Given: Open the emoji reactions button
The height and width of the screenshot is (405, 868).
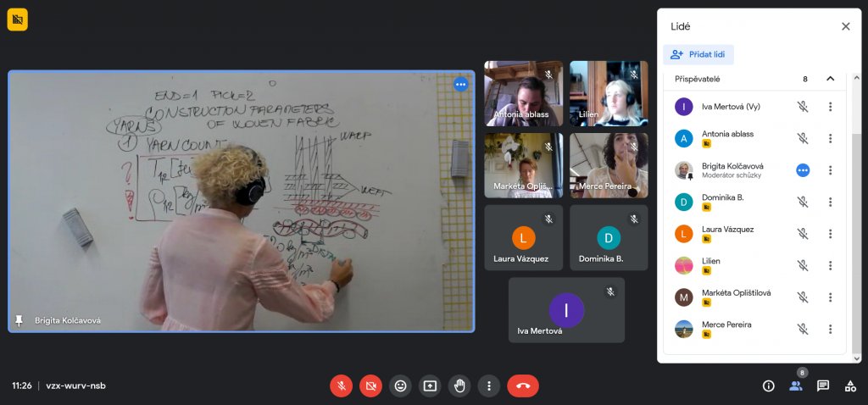Looking at the screenshot, I should pos(400,386).
